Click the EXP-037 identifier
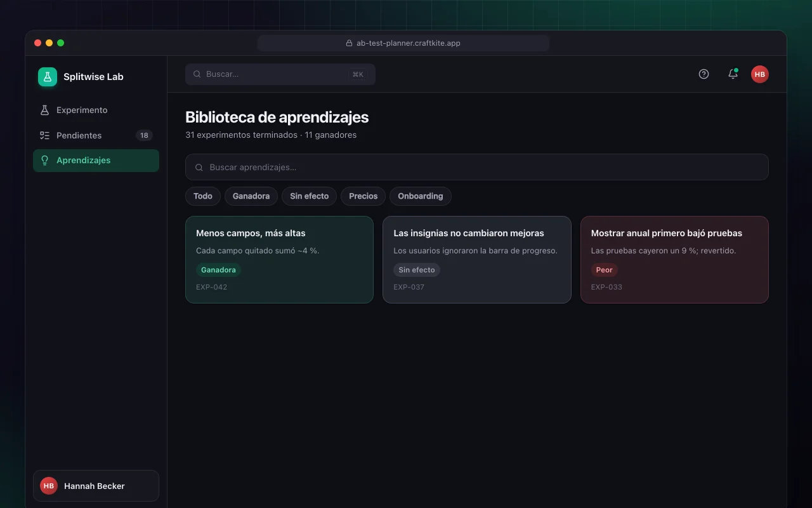The width and height of the screenshot is (812, 508). [409, 287]
